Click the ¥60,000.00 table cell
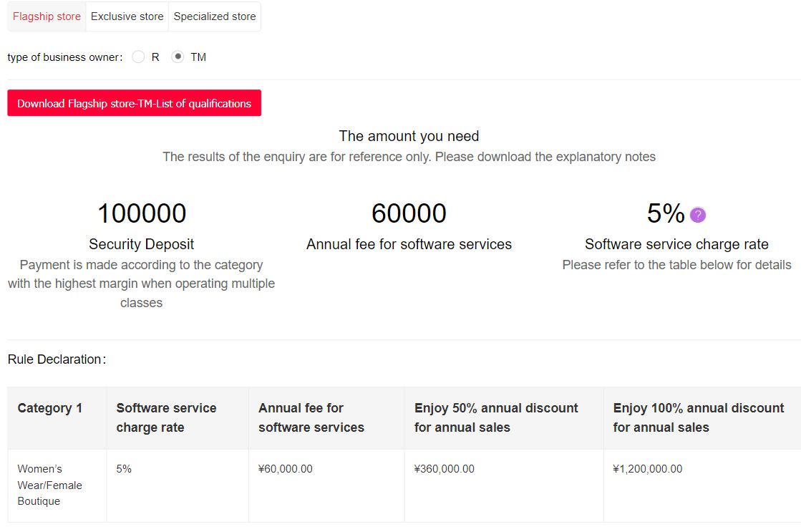 (285, 469)
